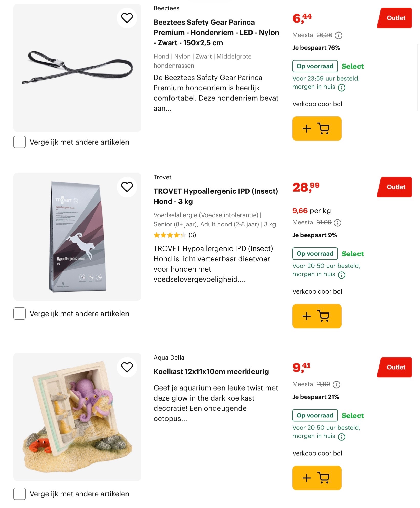
Task: Open info icon beside Meestal 11,89
Action: click(x=337, y=385)
